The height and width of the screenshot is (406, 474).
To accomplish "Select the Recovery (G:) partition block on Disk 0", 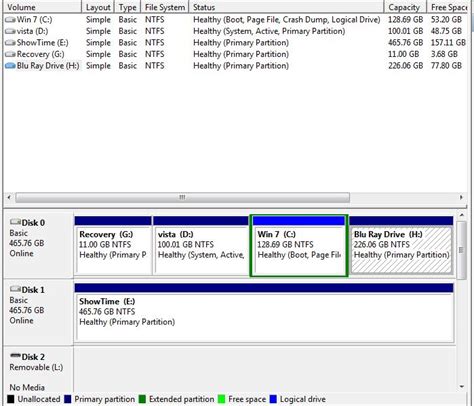I will click(x=113, y=246).
